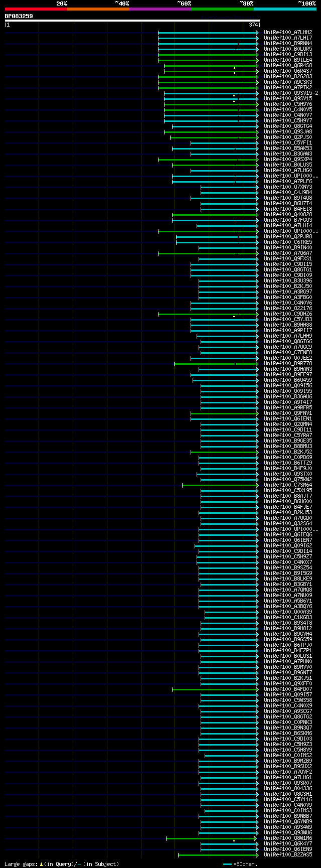Click the UniRef100_C0PNK3 entry

point(288,722)
